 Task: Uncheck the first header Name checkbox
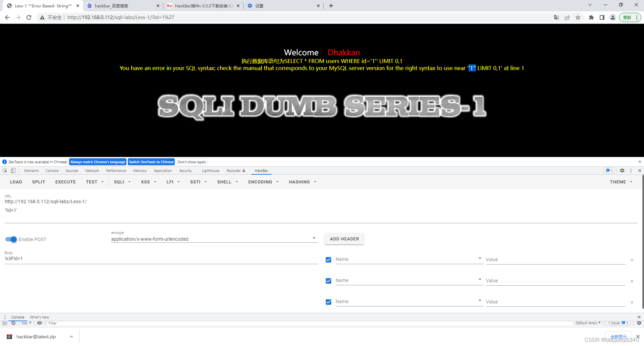coord(328,259)
